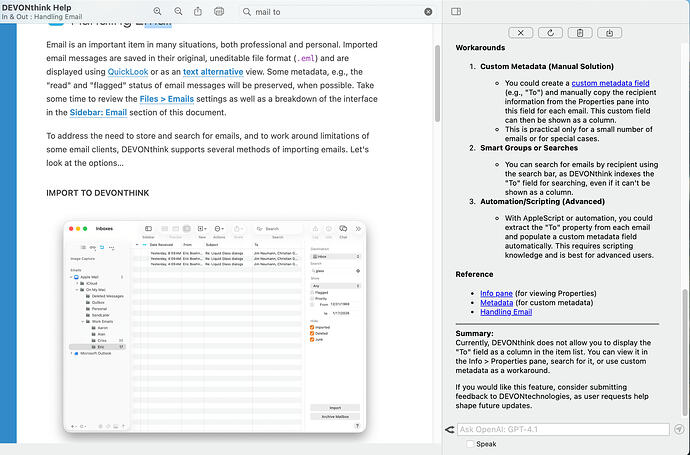Toggle the sidebar panel icon
The width and height of the screenshot is (690, 455).
pos(456,11)
